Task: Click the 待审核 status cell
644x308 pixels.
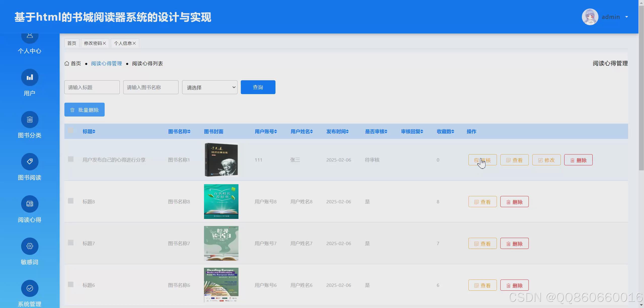Action: click(x=372, y=160)
